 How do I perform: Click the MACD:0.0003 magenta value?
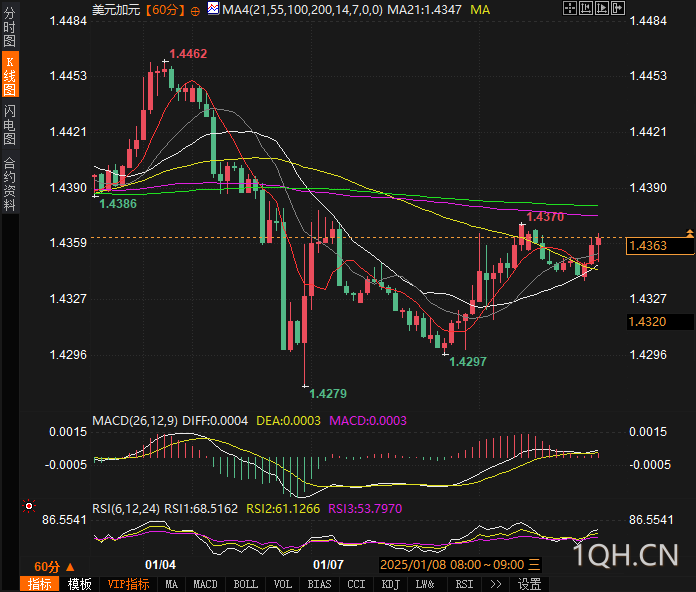(x=368, y=420)
